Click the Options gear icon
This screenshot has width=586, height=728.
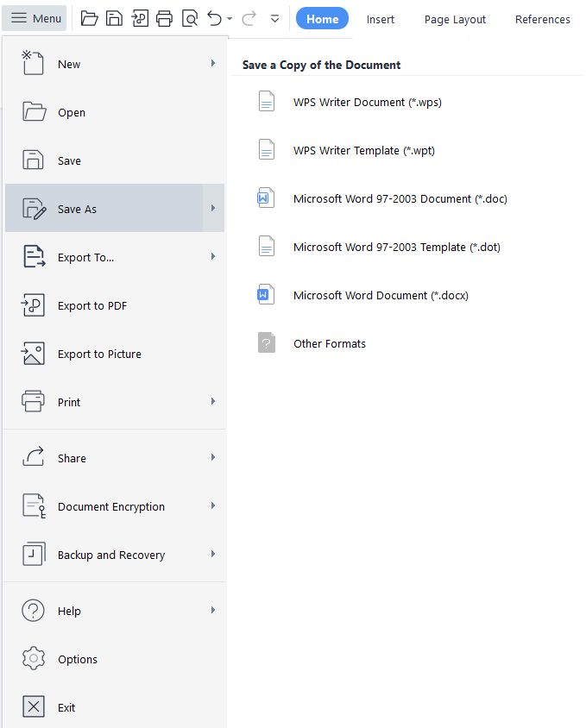pos(34,658)
